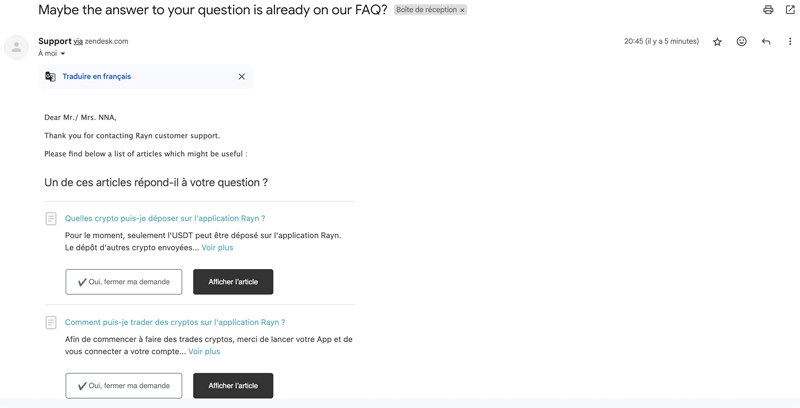The width and height of the screenshot is (800, 408).
Task: Open article Comment puis-je trader des cryptos
Action: 175,322
